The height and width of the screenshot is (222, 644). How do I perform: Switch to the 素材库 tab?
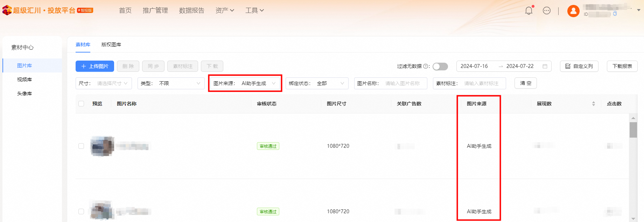point(83,44)
